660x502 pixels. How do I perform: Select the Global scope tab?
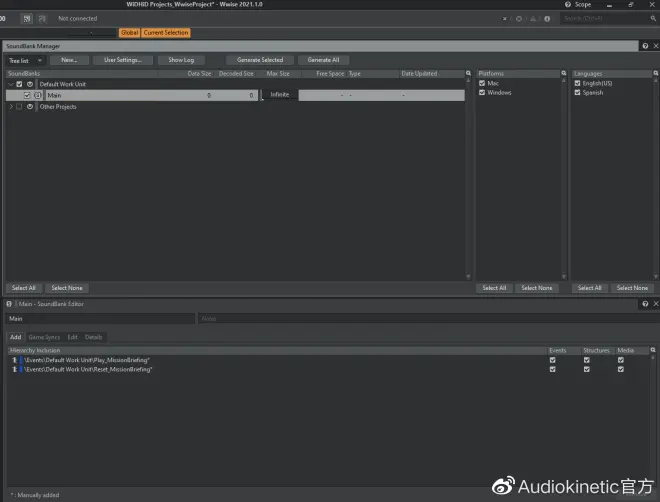130,33
